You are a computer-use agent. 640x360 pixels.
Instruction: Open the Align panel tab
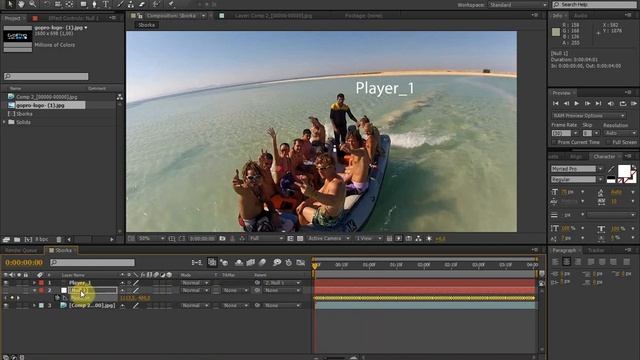576,157
